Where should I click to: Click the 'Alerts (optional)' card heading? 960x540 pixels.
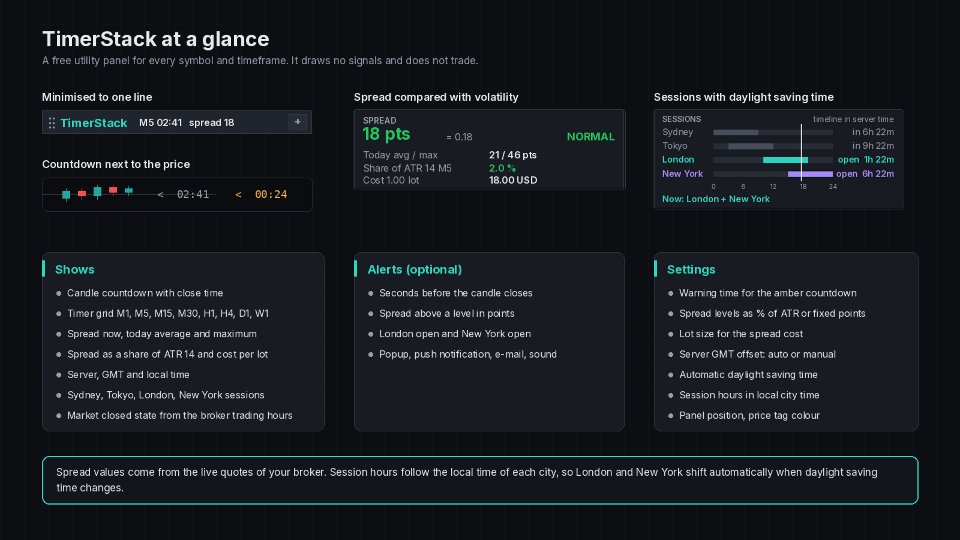(x=414, y=269)
